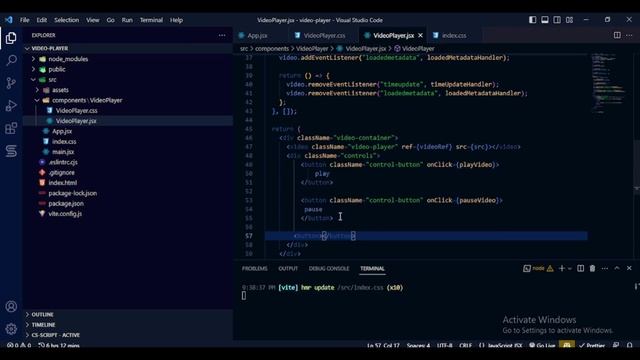Viewport: 640px width, 360px height.
Task: Open Customize Layout icon
Action: (x=569, y=20)
